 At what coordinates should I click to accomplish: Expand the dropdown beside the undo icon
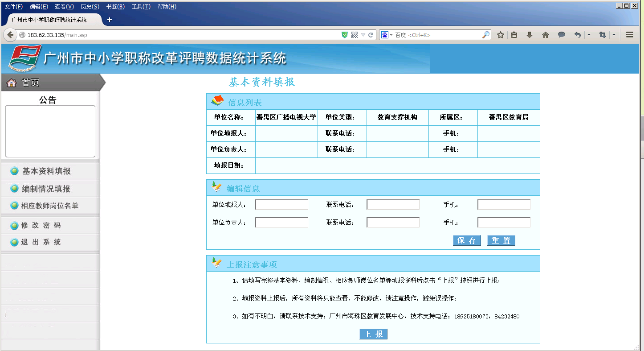589,35
